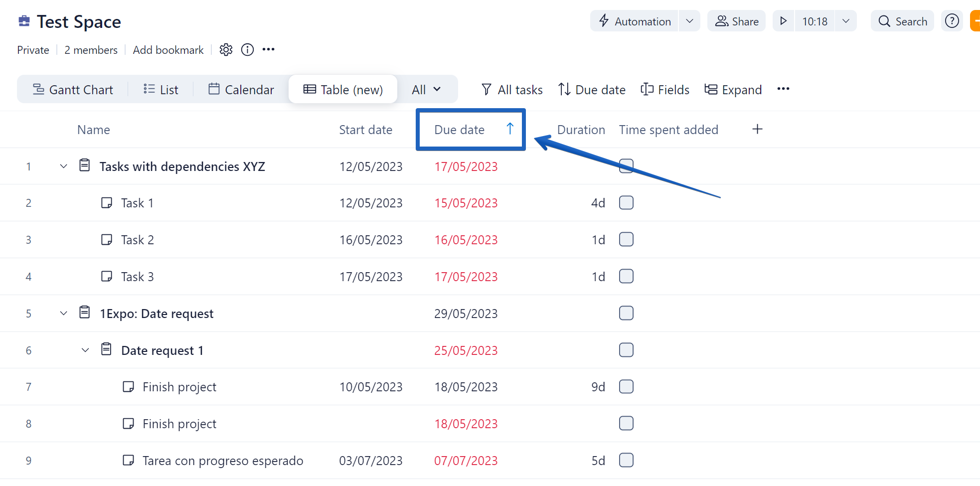The width and height of the screenshot is (980, 486).
Task: Open the All tasks filter
Action: 512,90
